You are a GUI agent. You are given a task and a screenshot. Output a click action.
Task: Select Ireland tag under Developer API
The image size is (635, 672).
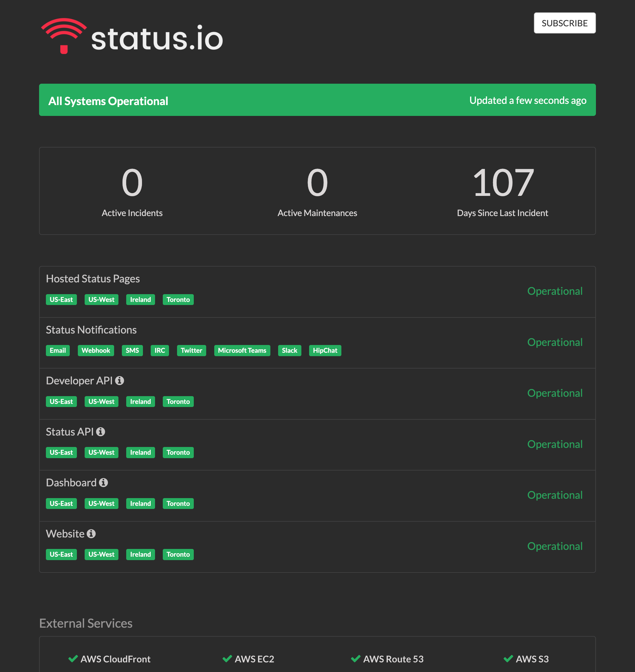coord(140,402)
